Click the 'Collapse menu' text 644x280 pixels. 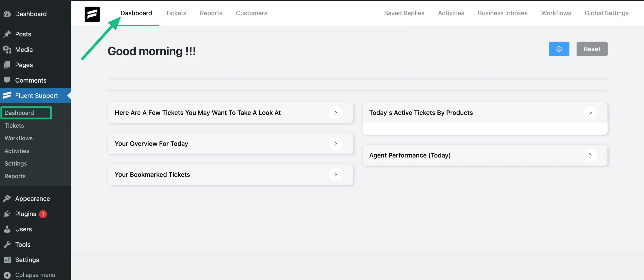pos(35,275)
